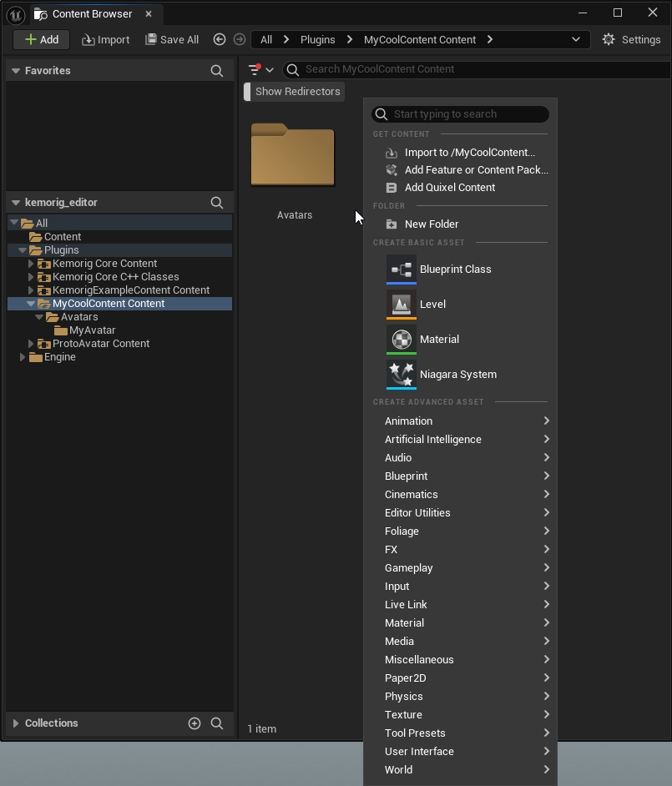Click the Add button
This screenshot has width=672, height=786.
[42, 39]
